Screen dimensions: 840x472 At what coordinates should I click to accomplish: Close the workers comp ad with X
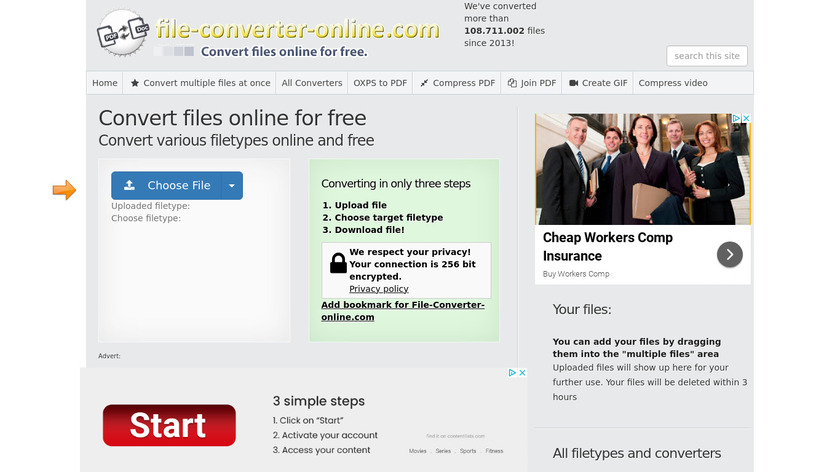tap(746, 118)
